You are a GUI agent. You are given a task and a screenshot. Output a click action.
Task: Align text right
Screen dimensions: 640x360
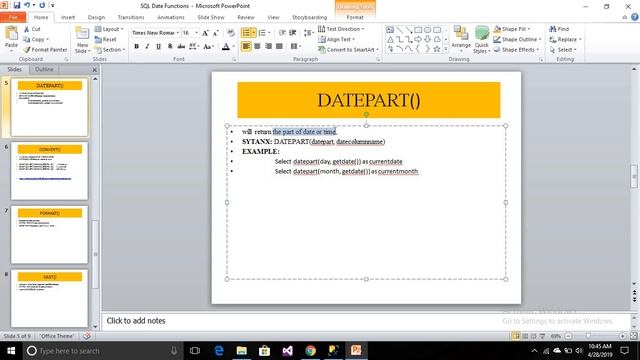point(268,47)
